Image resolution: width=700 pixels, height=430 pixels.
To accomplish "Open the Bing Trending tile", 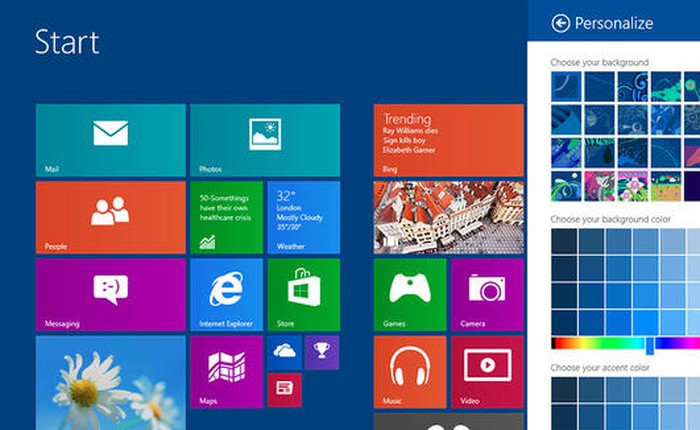I will [449, 140].
